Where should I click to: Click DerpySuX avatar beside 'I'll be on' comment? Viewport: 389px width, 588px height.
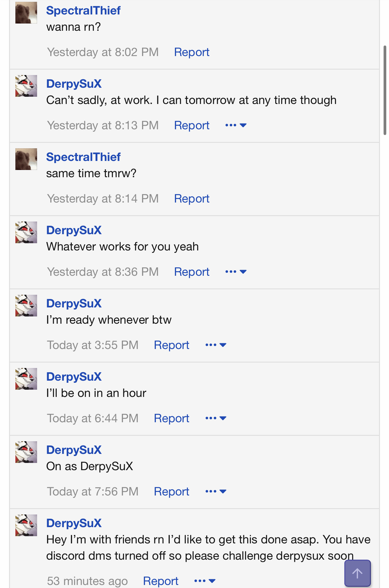(26, 379)
